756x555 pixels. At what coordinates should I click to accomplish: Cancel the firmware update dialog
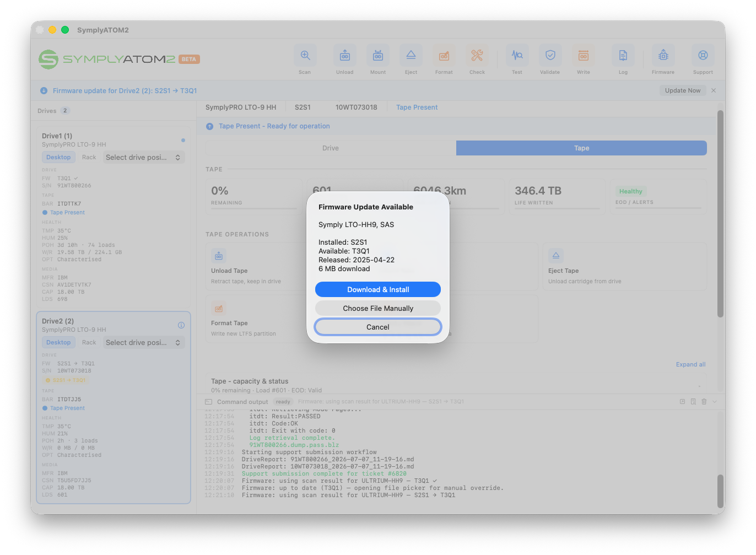(x=378, y=327)
